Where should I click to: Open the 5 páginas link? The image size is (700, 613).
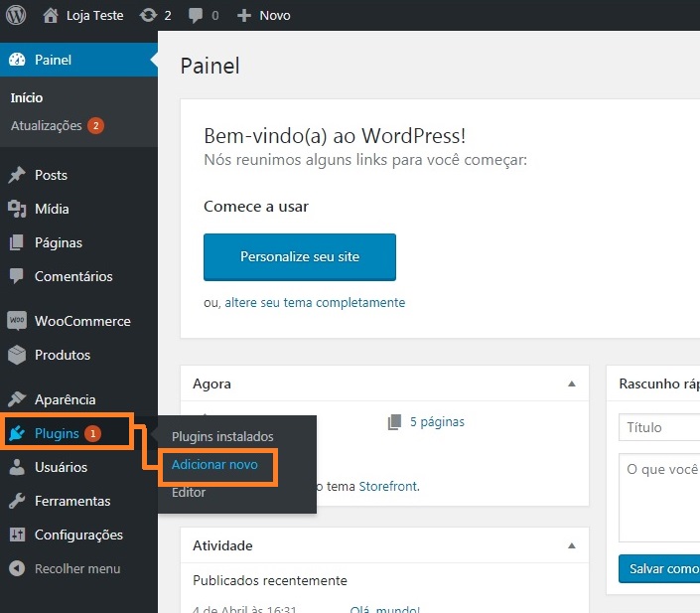tap(437, 422)
